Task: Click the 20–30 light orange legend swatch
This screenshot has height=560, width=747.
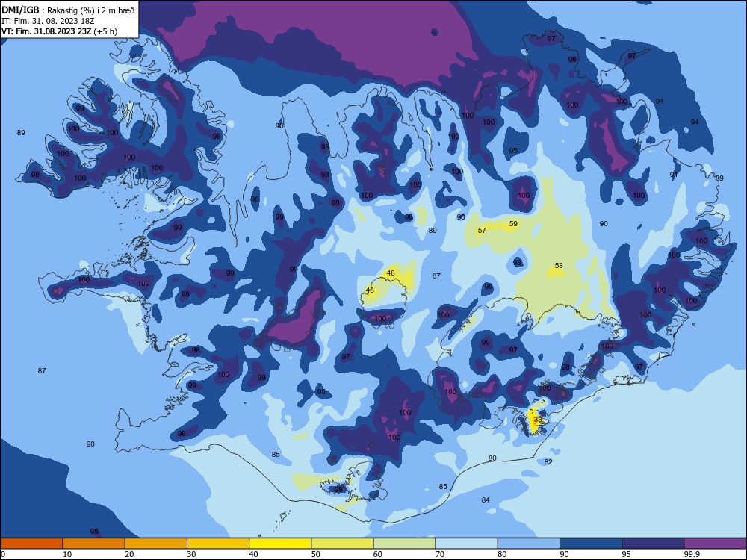Action: (156, 544)
